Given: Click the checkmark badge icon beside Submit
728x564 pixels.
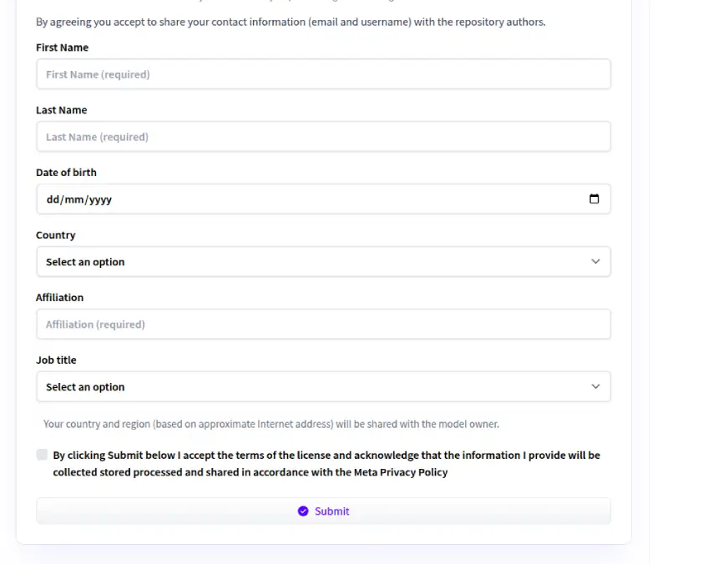Looking at the screenshot, I should [x=303, y=511].
